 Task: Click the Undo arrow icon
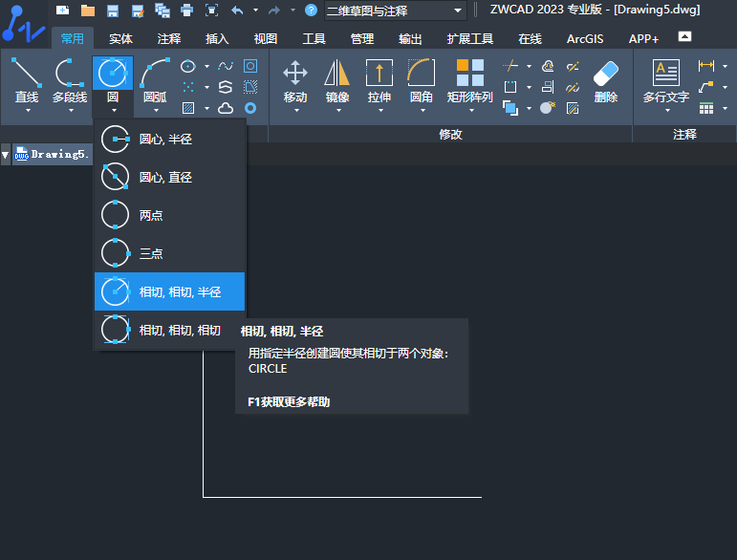pos(237,10)
